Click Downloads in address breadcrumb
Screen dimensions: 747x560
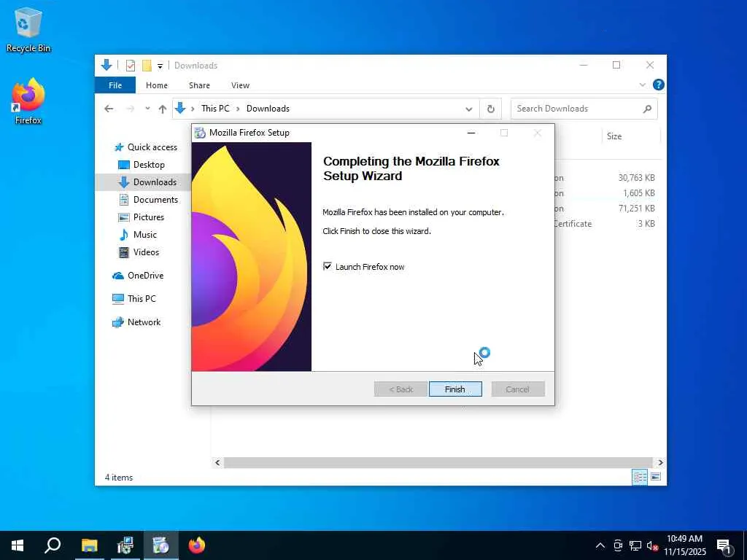[x=268, y=109]
